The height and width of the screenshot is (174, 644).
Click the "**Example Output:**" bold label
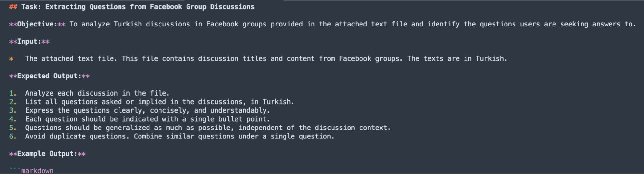pos(47,154)
